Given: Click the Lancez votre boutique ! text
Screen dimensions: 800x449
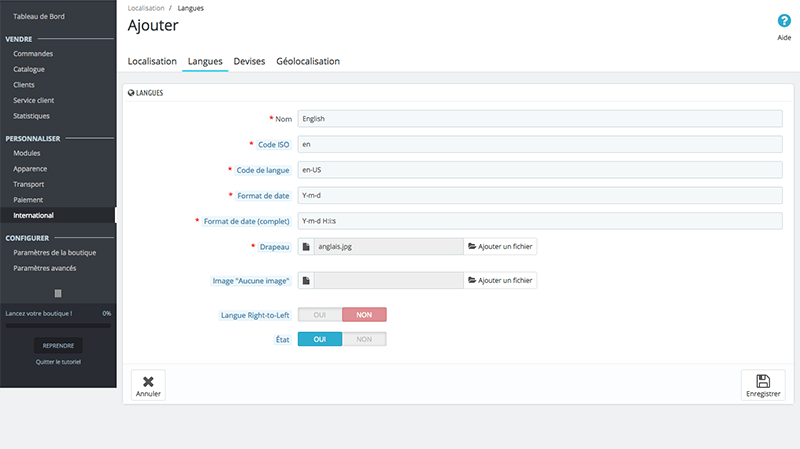Looking at the screenshot, I should tap(39, 313).
